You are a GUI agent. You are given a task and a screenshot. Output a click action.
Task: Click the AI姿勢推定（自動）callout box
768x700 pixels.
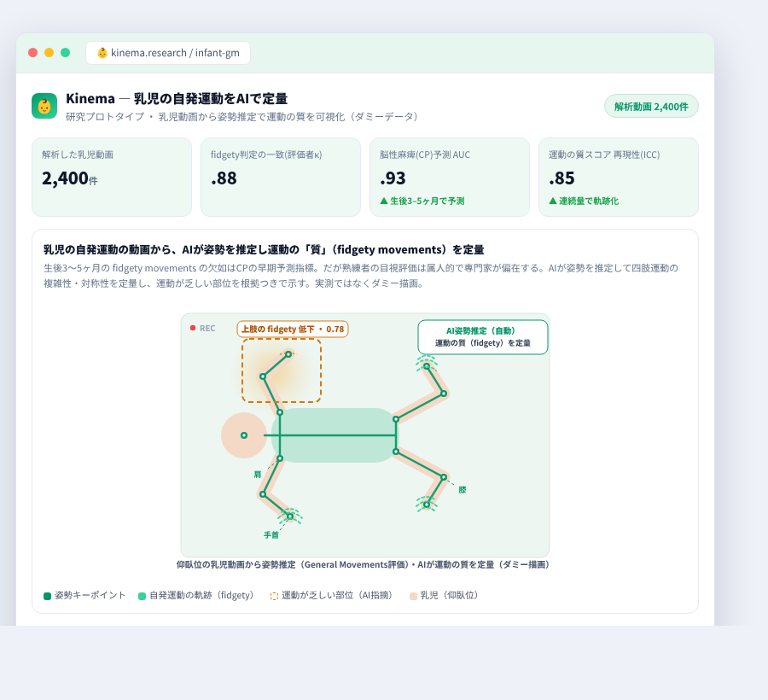[x=482, y=337]
